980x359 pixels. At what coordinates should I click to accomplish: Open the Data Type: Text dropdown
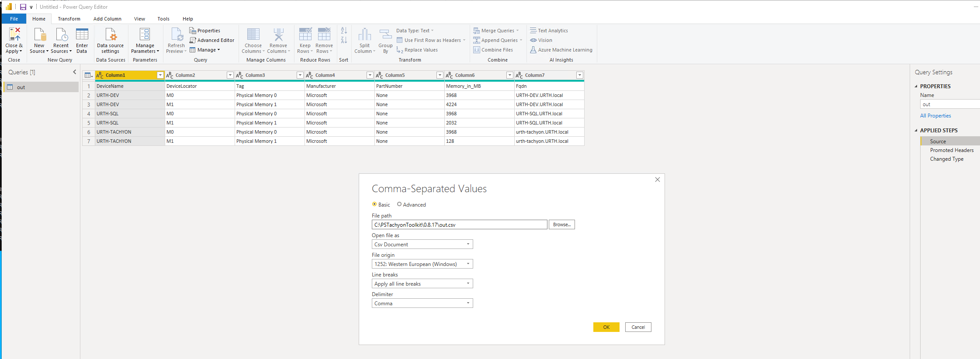pyautogui.click(x=415, y=31)
